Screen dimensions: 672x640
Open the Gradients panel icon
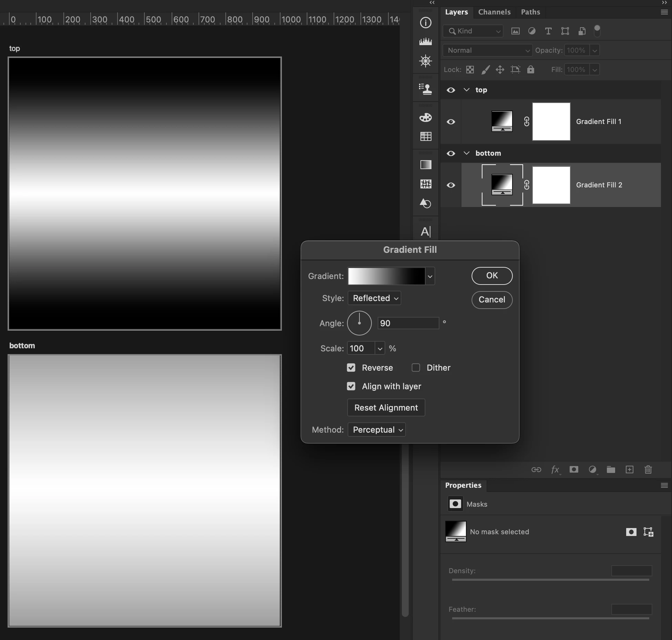[x=426, y=165]
